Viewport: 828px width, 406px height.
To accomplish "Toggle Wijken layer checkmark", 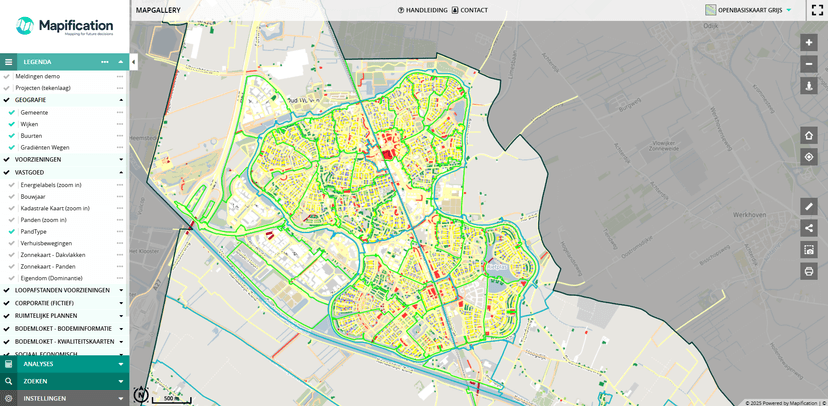I will point(12,124).
